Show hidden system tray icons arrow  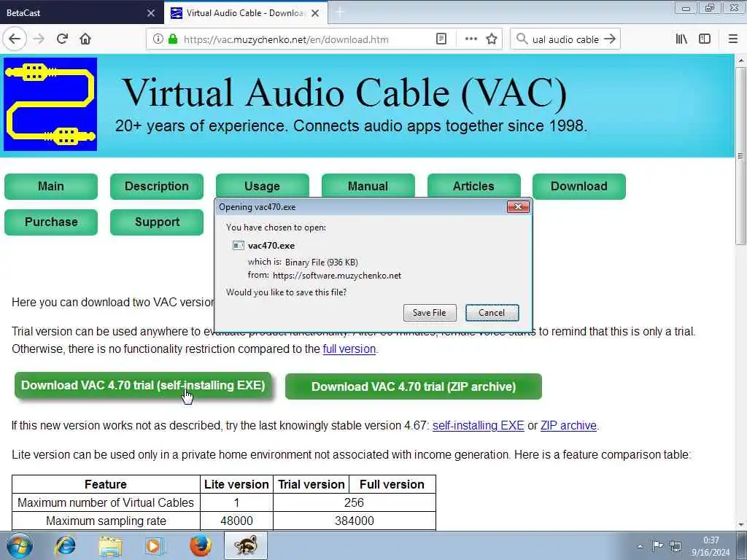click(x=640, y=546)
